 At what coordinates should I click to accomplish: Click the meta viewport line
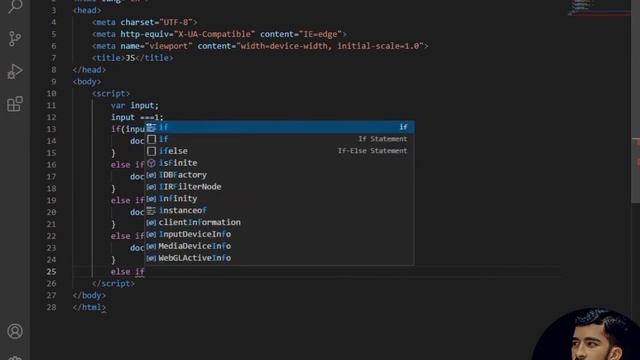(260, 46)
